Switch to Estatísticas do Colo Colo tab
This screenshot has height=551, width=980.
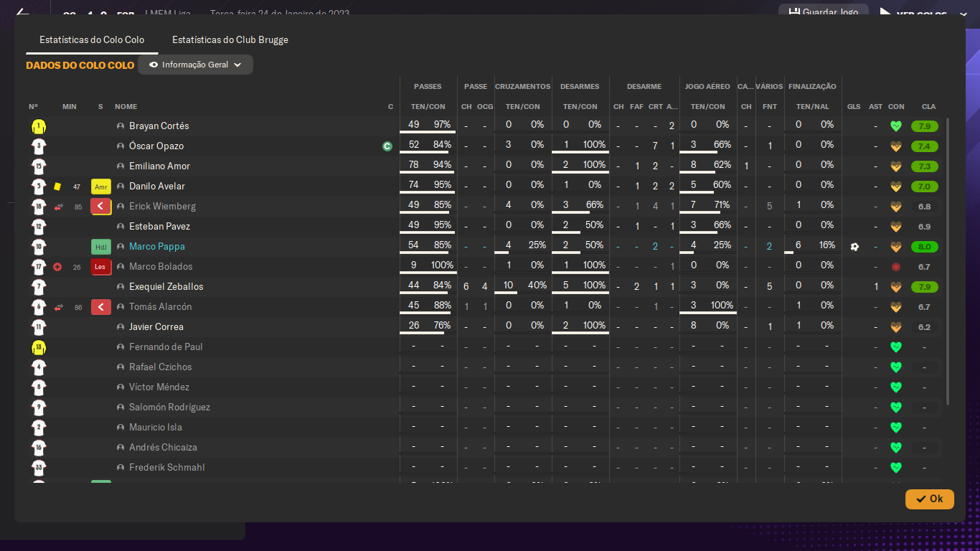tap(92, 40)
